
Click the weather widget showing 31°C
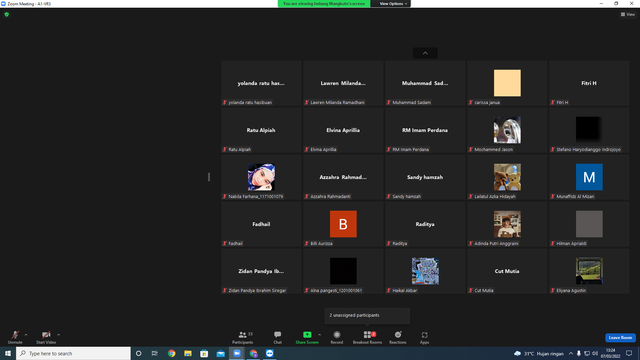point(539,353)
